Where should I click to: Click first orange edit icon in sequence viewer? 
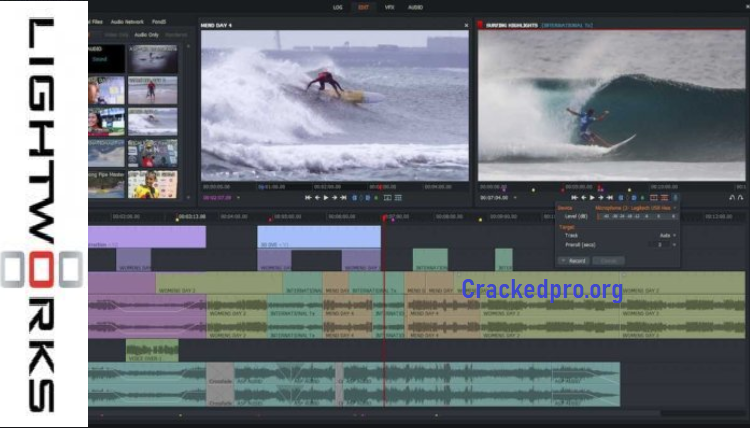coord(654,198)
